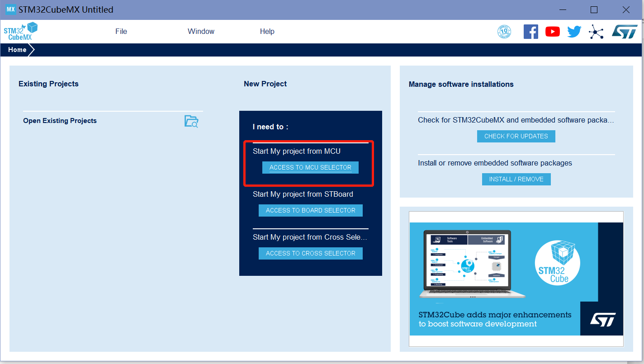Click the 'I need to :' label

coord(270,127)
